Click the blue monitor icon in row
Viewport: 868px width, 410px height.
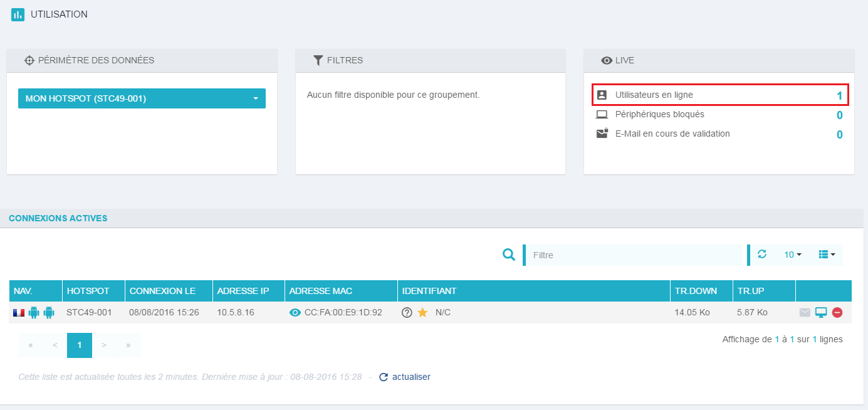click(x=821, y=313)
